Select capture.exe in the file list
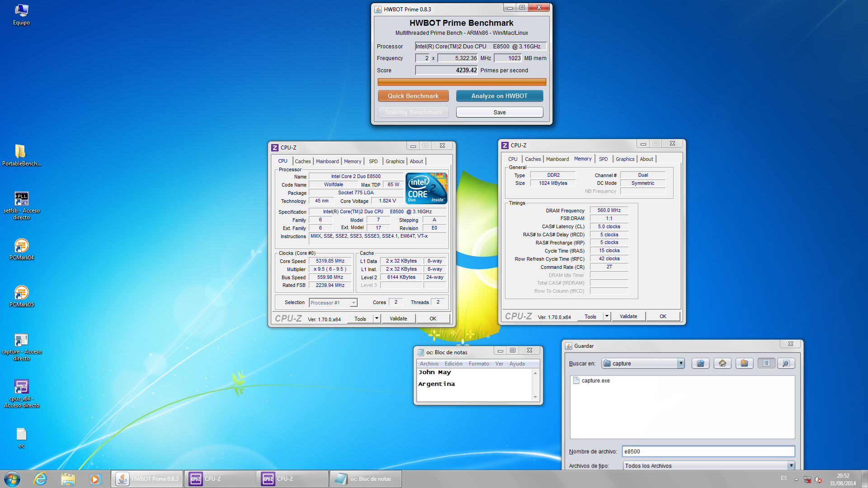Image resolution: width=868 pixels, height=488 pixels. (x=591, y=380)
